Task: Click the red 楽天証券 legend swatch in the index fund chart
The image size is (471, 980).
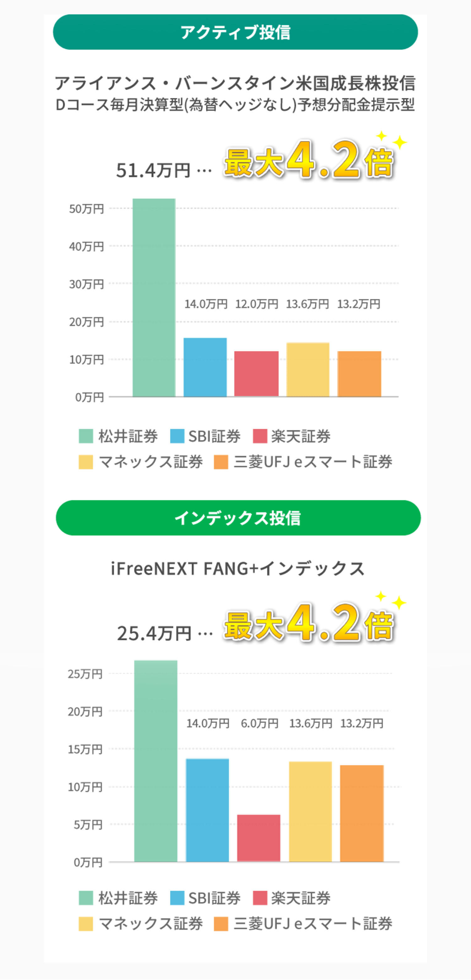Action: tap(260, 898)
